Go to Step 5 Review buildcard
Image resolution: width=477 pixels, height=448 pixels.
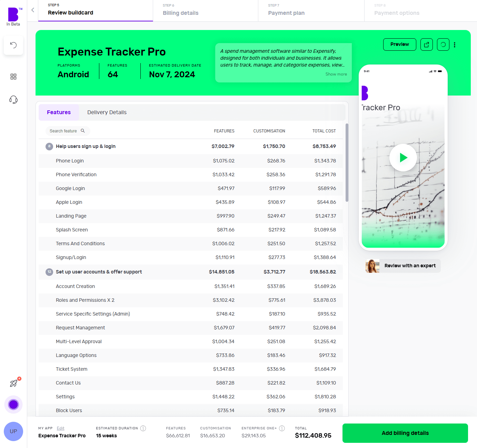click(x=96, y=10)
